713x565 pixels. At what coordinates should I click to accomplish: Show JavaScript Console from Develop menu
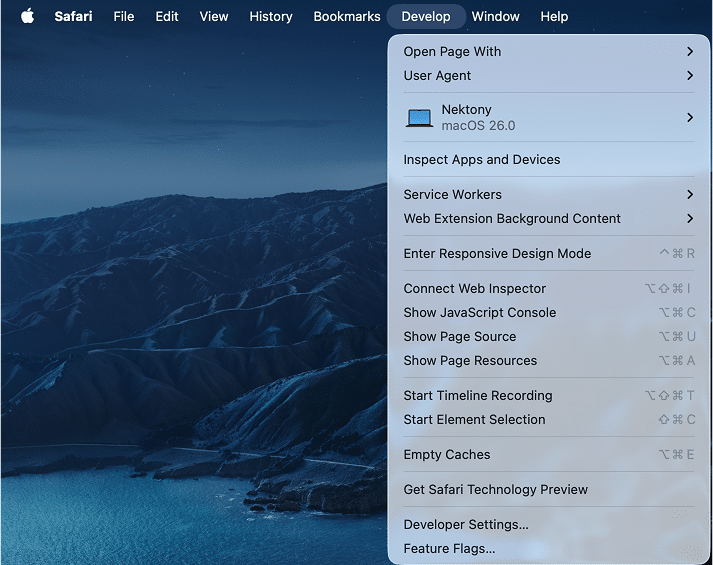(480, 312)
